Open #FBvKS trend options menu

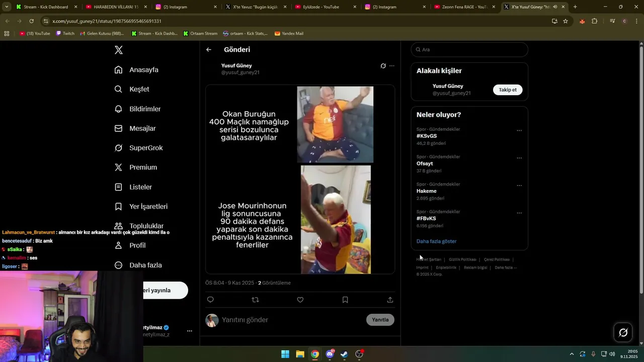[x=519, y=213]
